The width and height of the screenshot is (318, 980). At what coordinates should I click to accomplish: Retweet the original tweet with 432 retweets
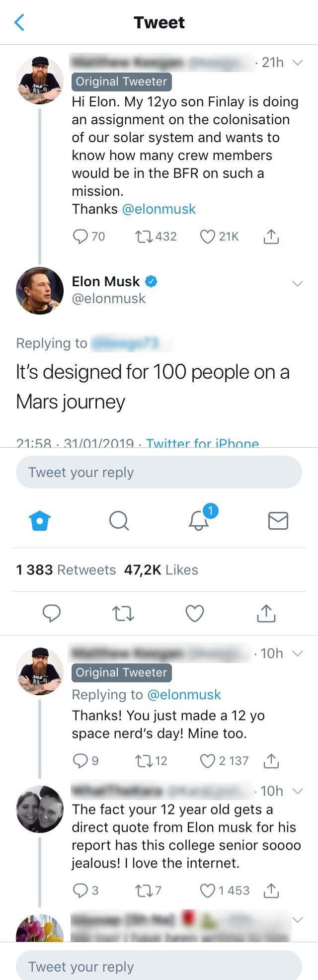click(144, 237)
